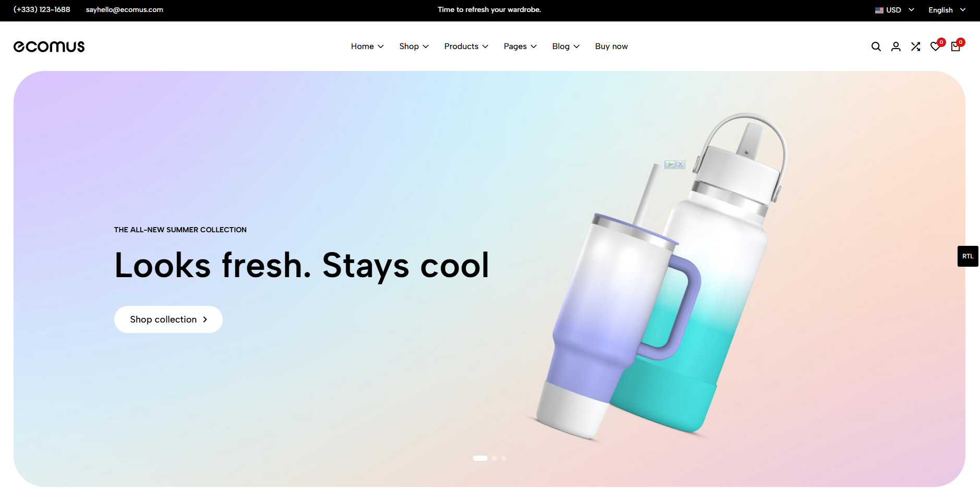Open the shopping bag cart icon
Screen dimensions: 980x488
[x=955, y=46]
